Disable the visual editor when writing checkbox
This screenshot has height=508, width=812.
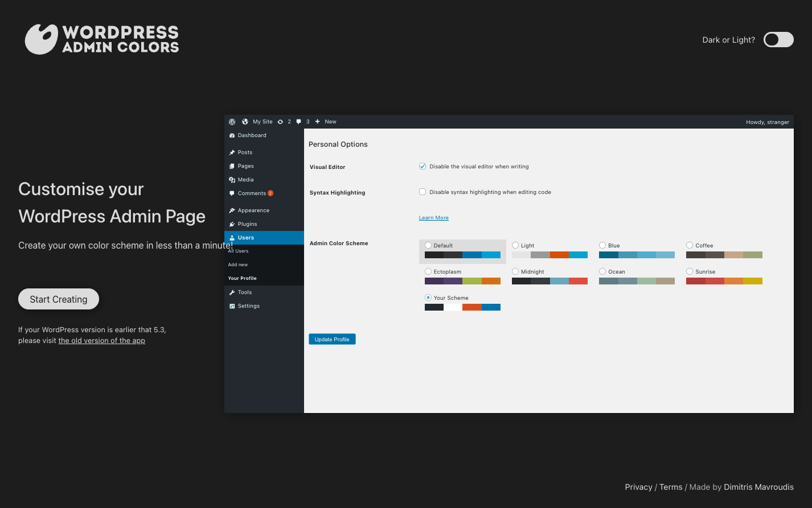tap(423, 166)
